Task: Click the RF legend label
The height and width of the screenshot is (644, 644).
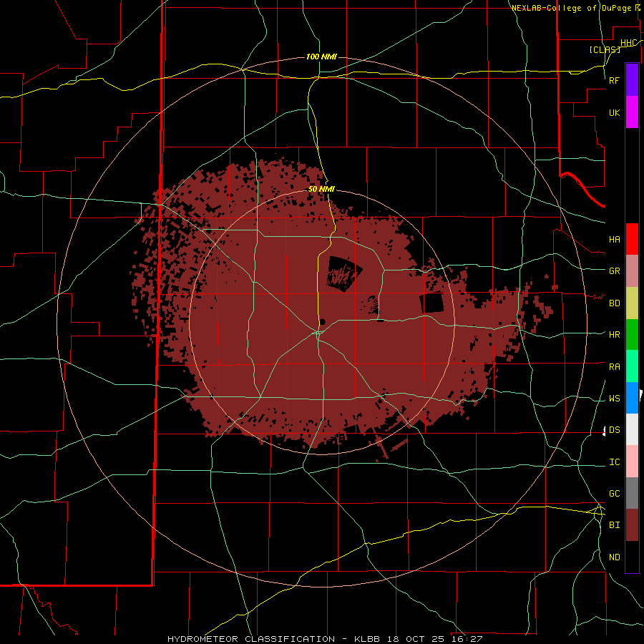Action: point(615,80)
